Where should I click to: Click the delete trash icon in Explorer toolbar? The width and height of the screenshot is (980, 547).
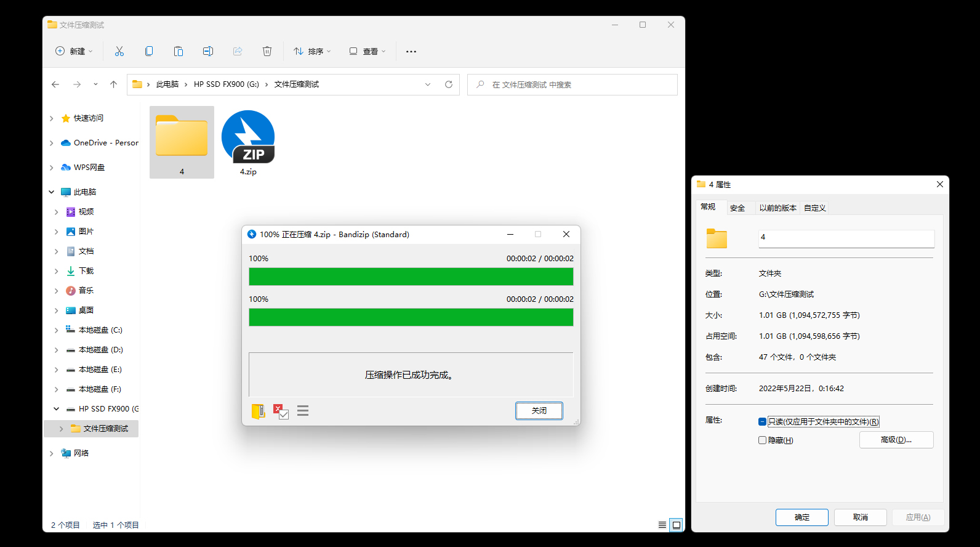click(x=267, y=51)
